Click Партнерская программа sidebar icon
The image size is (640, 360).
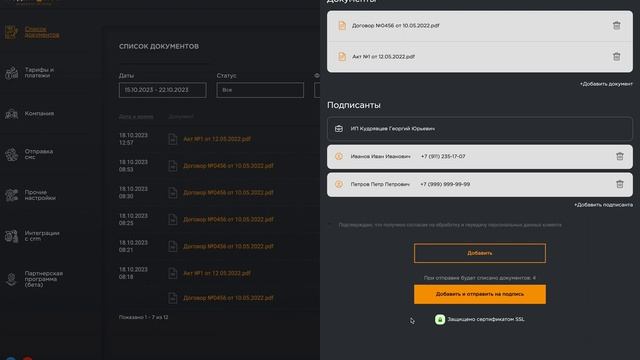coord(11,279)
